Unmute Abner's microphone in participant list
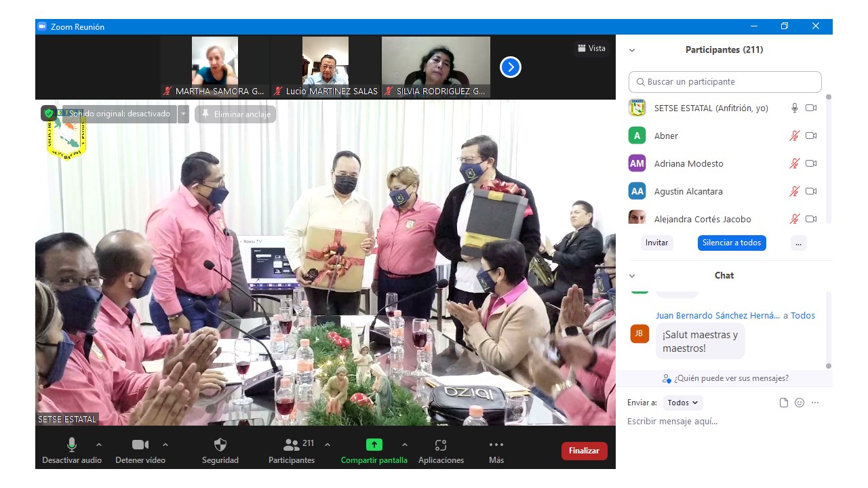The image size is (868, 488). (x=795, y=136)
